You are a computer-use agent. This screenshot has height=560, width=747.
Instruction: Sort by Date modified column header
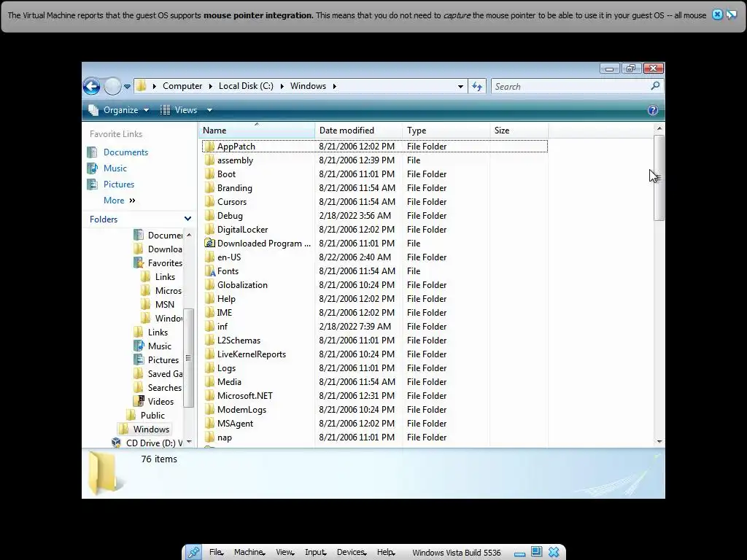pyautogui.click(x=358, y=131)
